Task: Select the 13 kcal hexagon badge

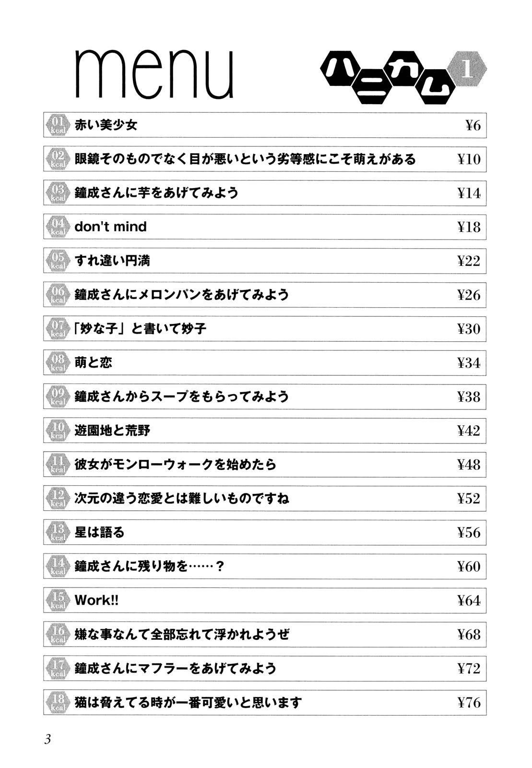Action: pos(58,532)
